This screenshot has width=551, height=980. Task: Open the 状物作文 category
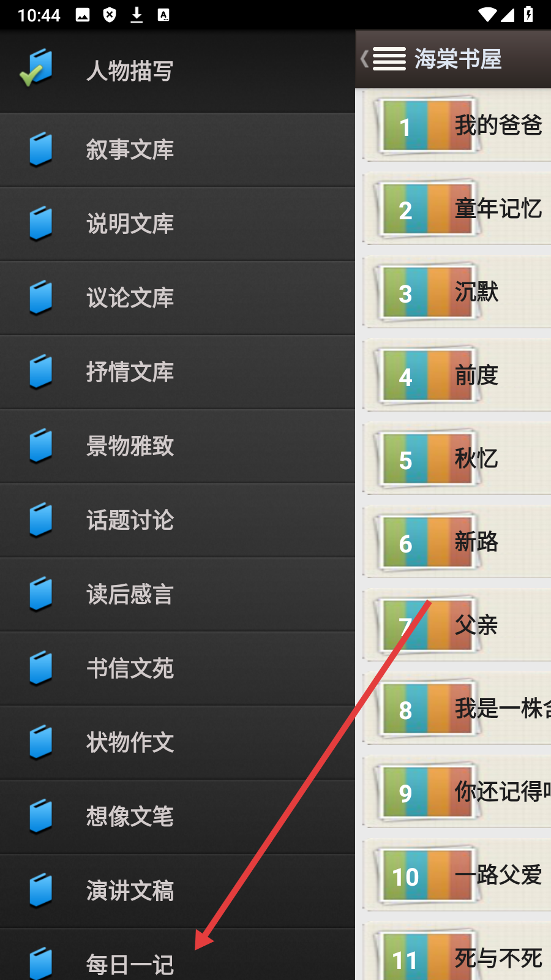point(178,742)
